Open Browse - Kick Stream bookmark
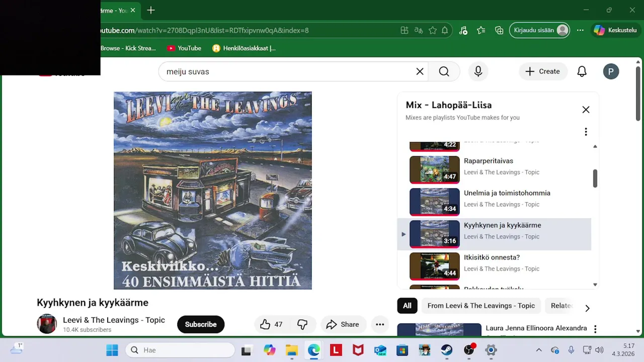Viewport: 644px width, 362px height. 128,48
